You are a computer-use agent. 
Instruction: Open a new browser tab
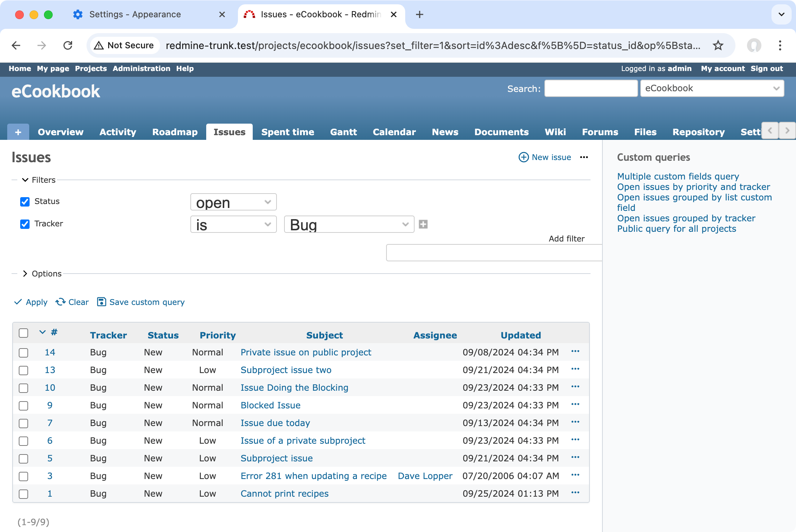pyautogui.click(x=419, y=14)
